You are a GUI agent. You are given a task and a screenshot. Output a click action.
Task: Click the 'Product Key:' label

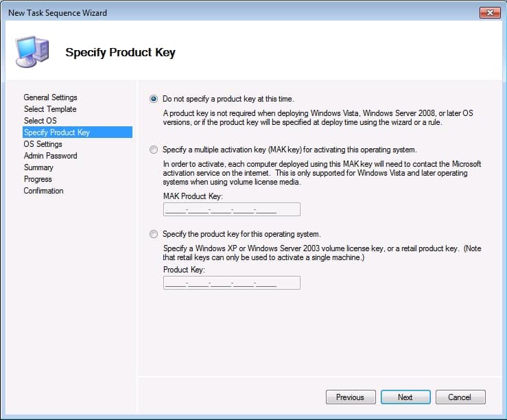tap(184, 269)
